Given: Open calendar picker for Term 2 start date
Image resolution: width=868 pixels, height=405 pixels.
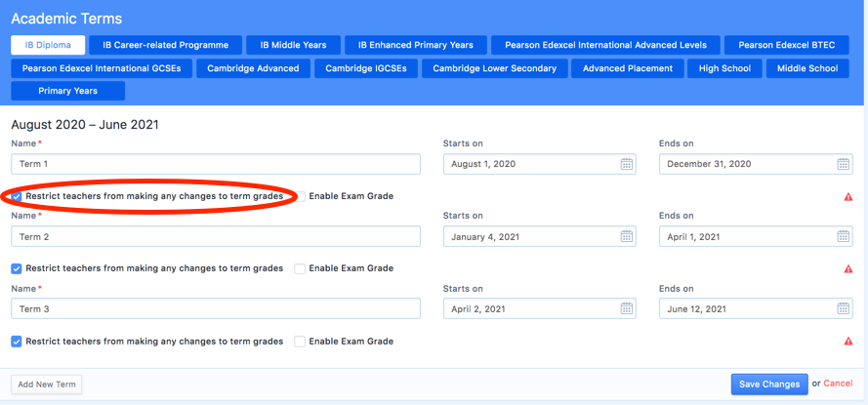Looking at the screenshot, I should coord(627,236).
